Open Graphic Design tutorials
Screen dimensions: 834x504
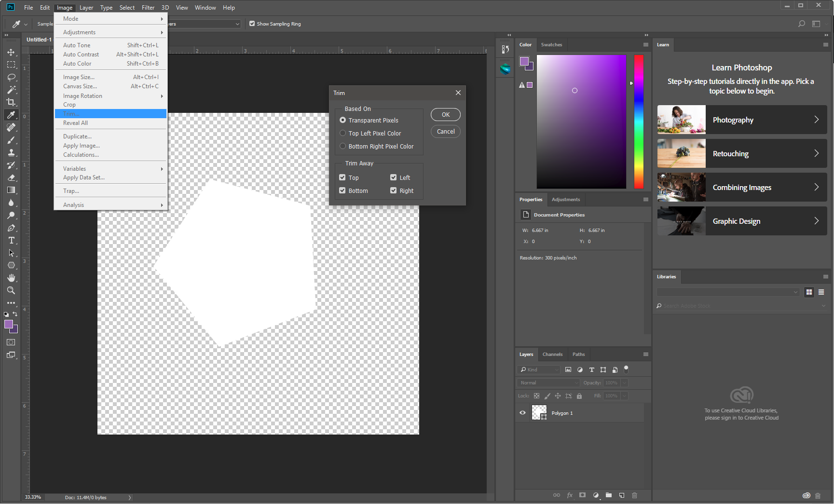742,221
